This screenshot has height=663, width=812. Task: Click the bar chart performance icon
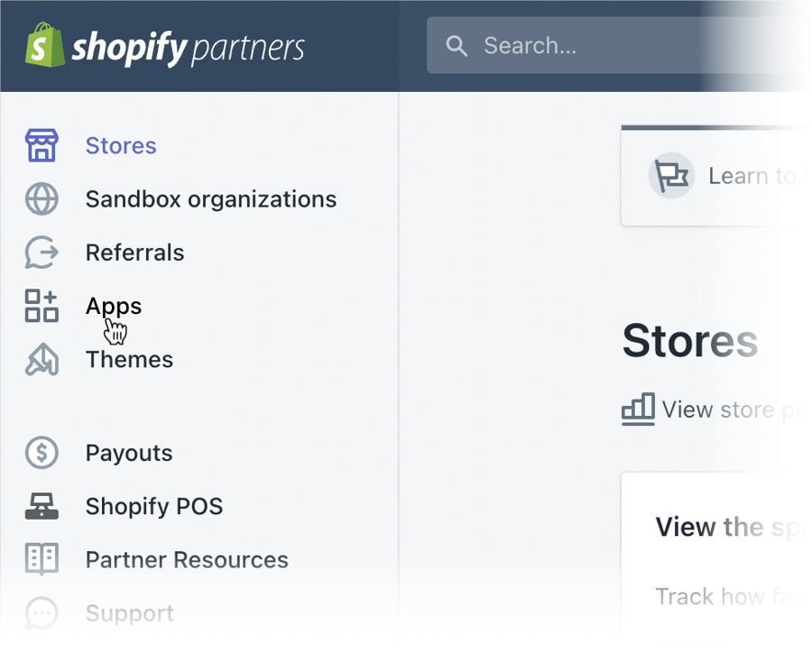coord(639,410)
